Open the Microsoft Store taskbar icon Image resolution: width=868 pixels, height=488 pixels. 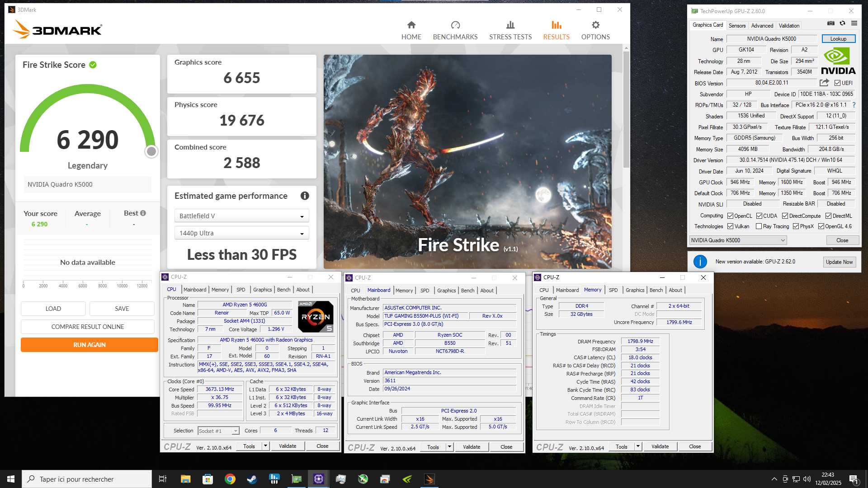208,479
